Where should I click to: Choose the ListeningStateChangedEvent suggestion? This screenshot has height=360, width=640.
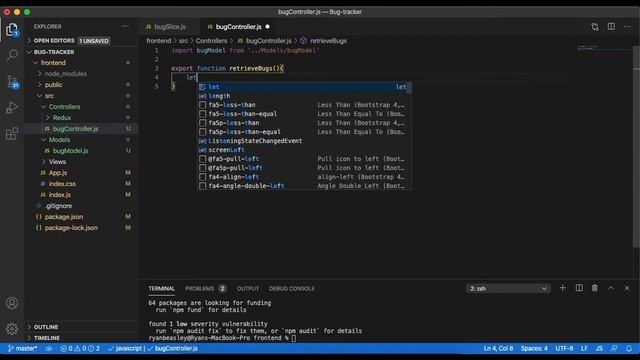[x=304, y=141]
